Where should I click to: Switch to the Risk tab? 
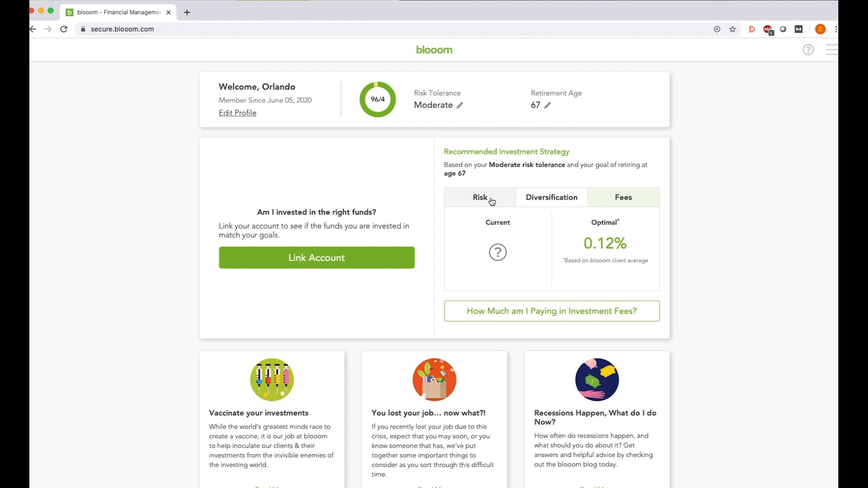tap(480, 197)
